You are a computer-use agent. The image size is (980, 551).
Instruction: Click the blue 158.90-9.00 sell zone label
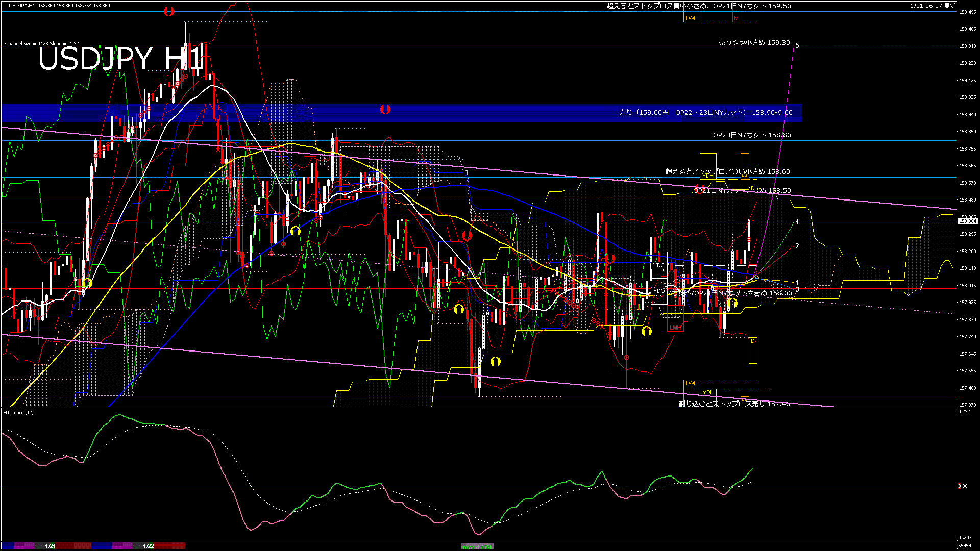coord(705,113)
